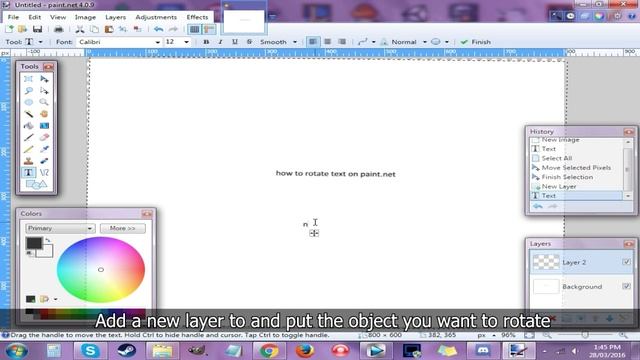Open the Image menu

pos(85,17)
